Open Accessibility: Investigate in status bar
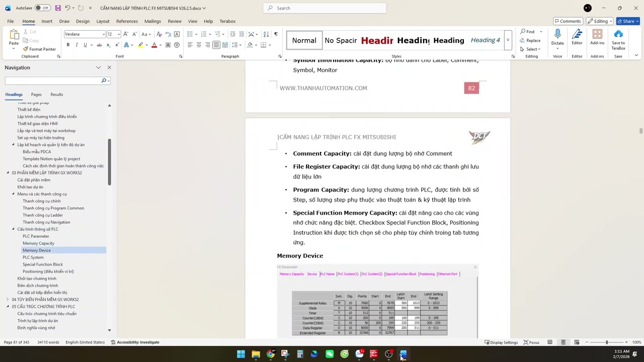Viewport: 644px width, 362px height. click(x=135, y=342)
